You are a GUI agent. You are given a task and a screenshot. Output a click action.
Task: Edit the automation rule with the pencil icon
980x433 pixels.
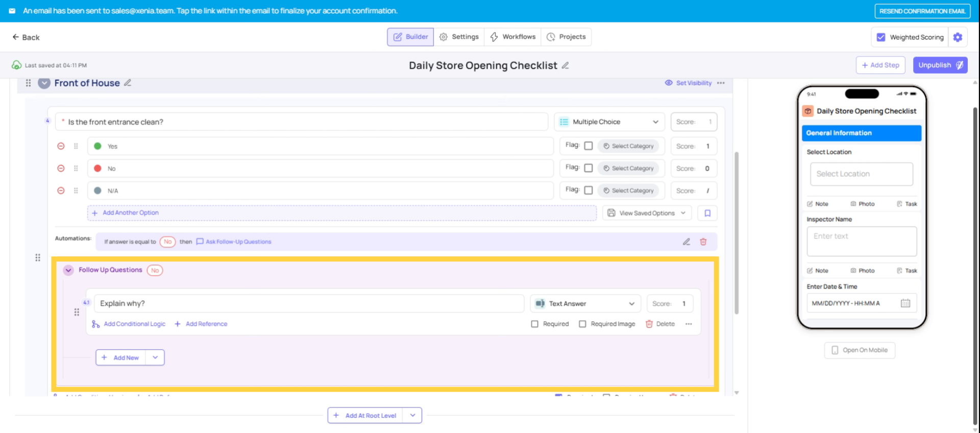687,242
